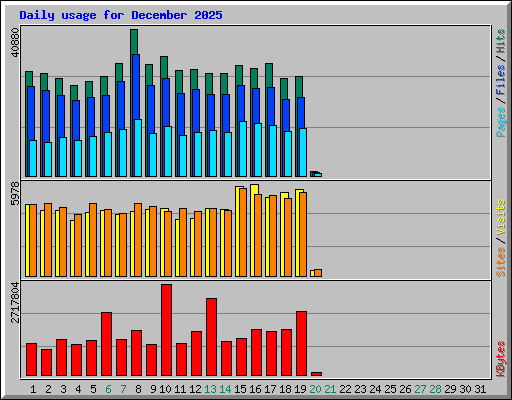The height and width of the screenshot is (400, 512).
Task: Click day 16 on the x-axis
Action: 255,389
